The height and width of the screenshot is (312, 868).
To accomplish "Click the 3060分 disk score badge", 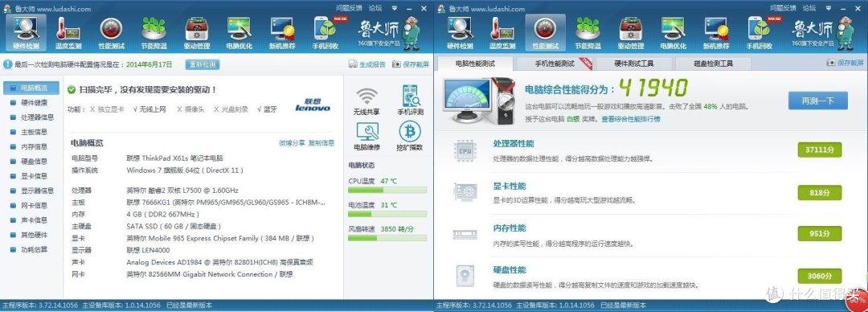I will [x=820, y=276].
